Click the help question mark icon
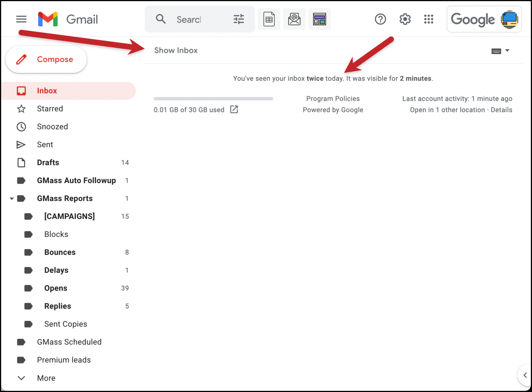 point(380,19)
